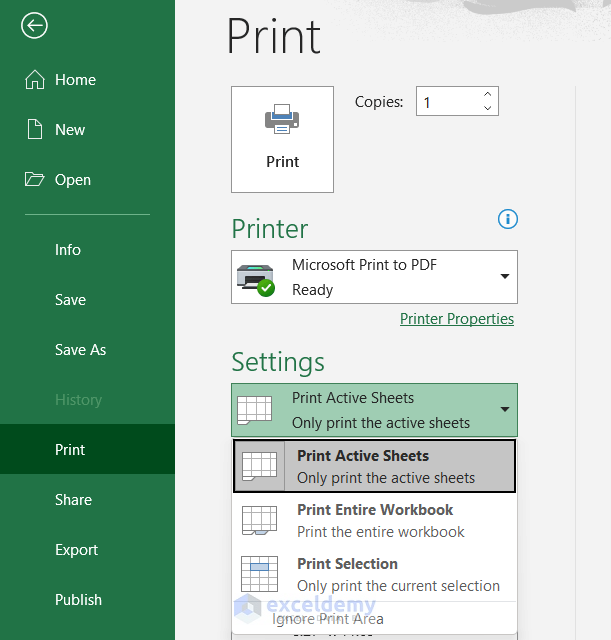
Task: Click the printer information icon
Action: tap(507, 219)
